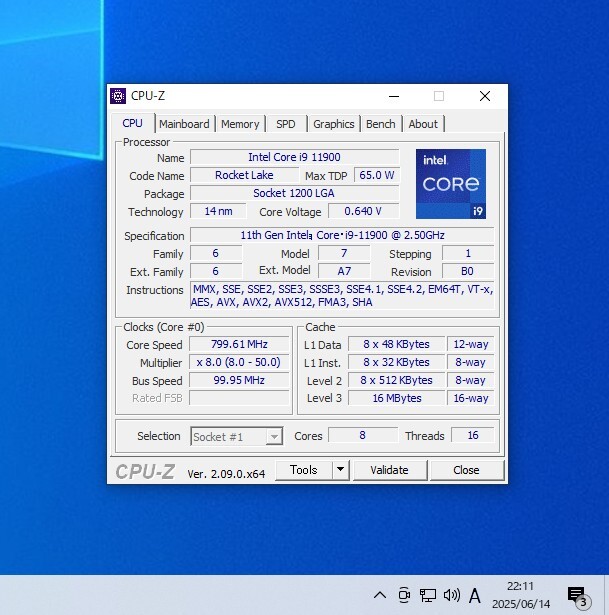Image resolution: width=609 pixels, height=615 pixels.
Task: Close the CPU-Z window with X
Action: click(485, 96)
